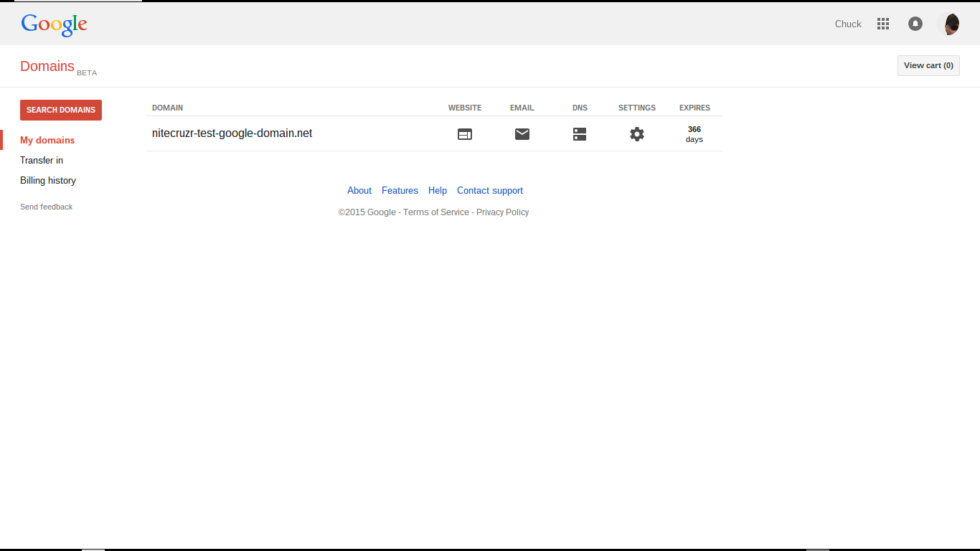Click the WEBSITE column header
This screenshot has height=551, width=980.
465,108
